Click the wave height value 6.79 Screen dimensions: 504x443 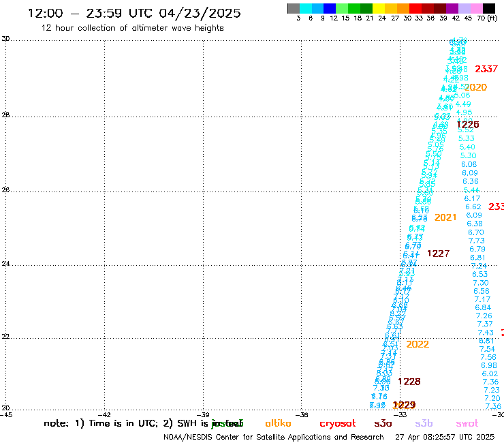pos(477,249)
